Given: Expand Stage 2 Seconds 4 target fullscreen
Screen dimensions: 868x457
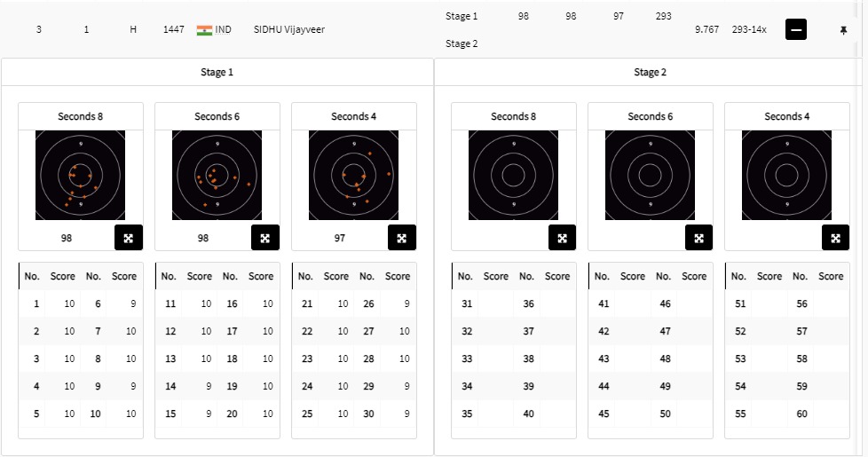Looking at the screenshot, I should click(x=835, y=238).
